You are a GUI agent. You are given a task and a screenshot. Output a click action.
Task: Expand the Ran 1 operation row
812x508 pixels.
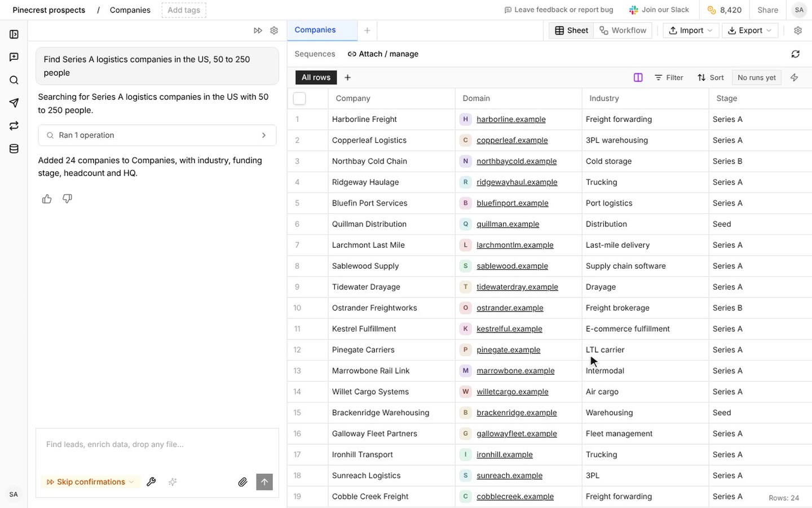(x=157, y=135)
